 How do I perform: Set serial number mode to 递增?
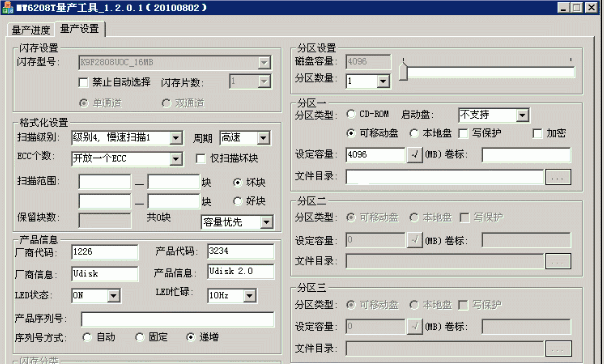coord(191,337)
